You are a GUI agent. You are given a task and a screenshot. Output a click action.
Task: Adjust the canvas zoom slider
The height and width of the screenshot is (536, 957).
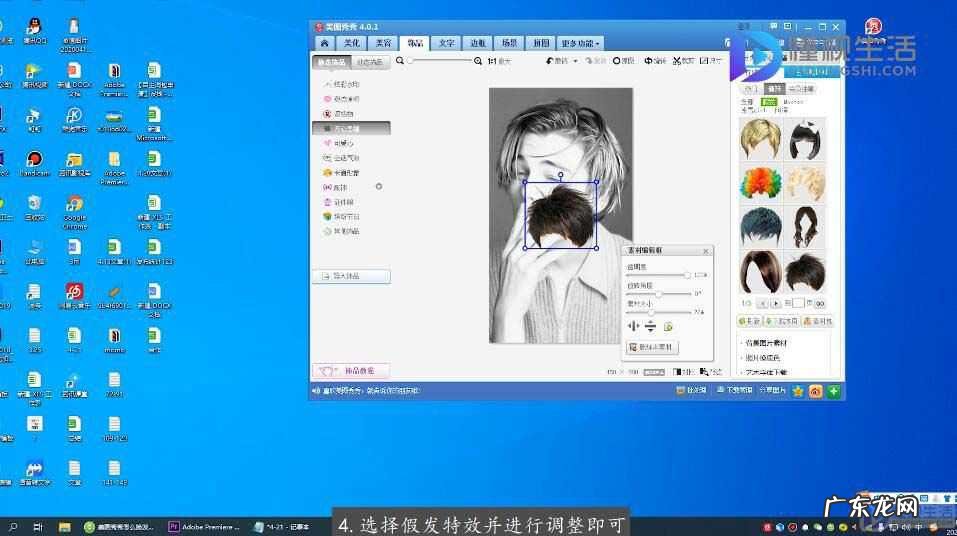point(439,60)
